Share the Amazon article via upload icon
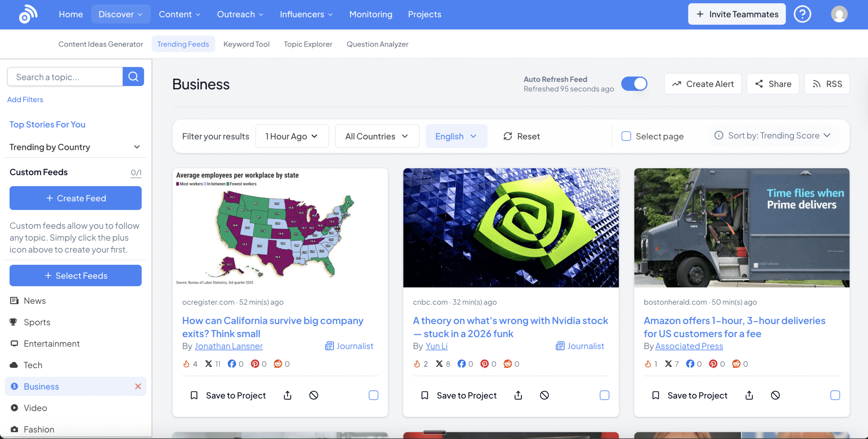This screenshot has height=439, width=868. pos(749,395)
